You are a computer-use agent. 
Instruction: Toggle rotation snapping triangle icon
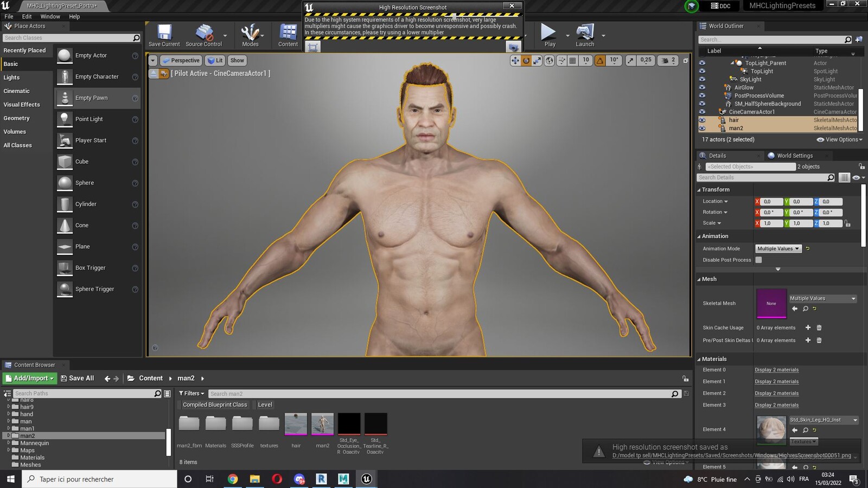point(600,61)
